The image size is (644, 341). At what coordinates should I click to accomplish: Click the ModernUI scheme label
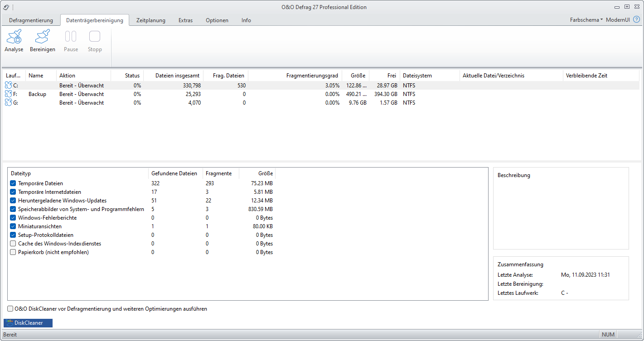[x=618, y=20]
